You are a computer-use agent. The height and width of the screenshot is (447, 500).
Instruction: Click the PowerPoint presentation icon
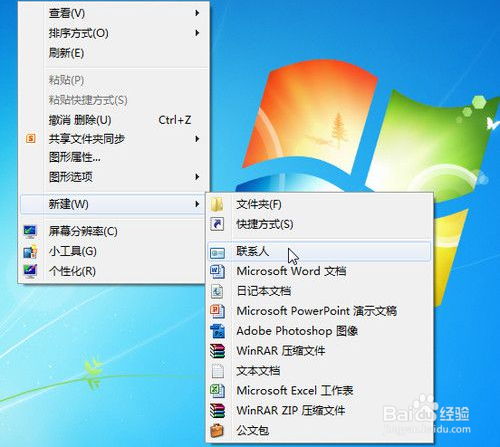[x=217, y=311]
